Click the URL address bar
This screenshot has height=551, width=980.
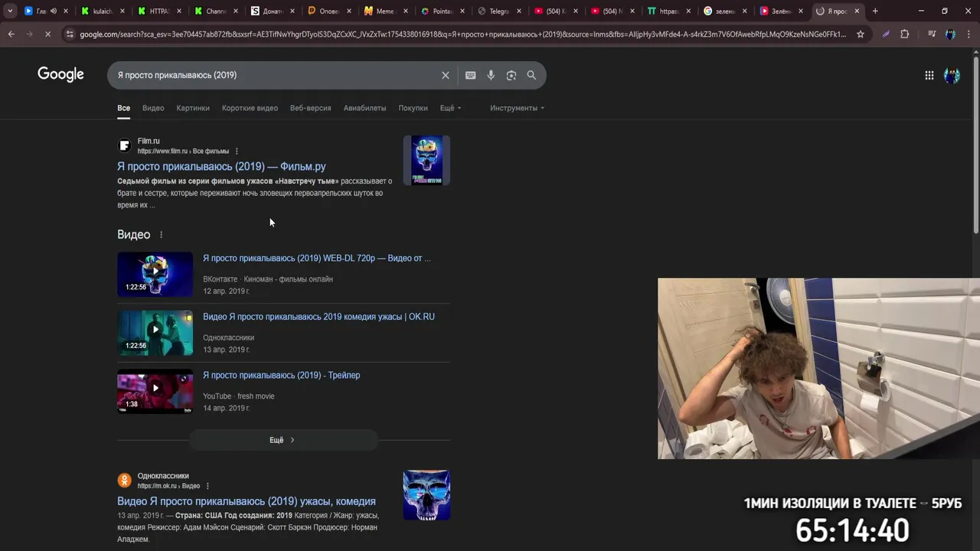pyautogui.click(x=463, y=34)
